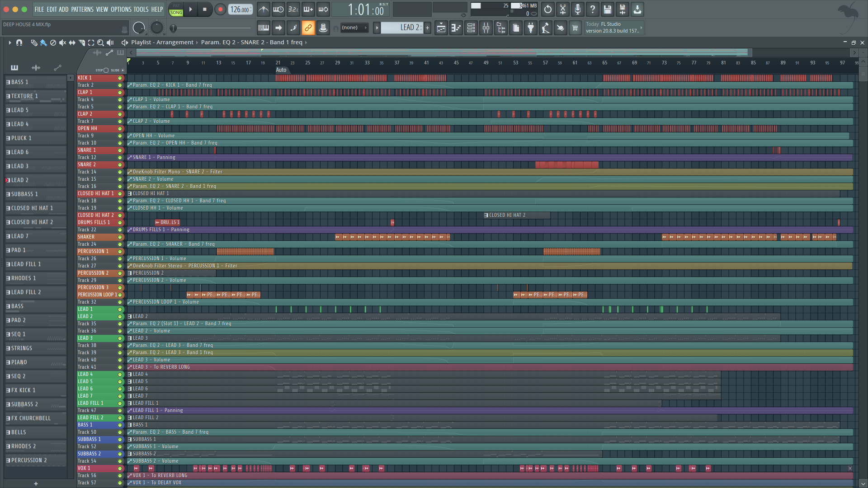Select the playlist Slice tool
Screen dimensions: 868x488
pyautogui.click(x=82, y=42)
